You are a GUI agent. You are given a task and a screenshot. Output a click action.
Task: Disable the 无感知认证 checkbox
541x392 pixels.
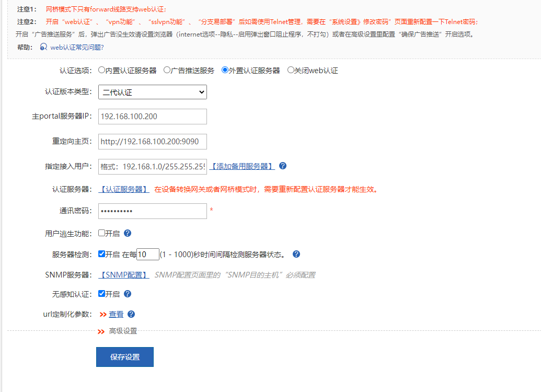point(102,294)
